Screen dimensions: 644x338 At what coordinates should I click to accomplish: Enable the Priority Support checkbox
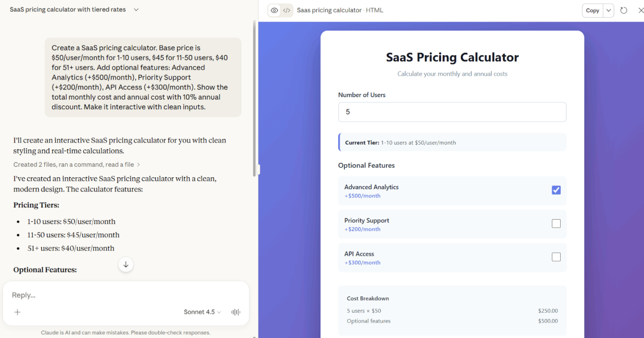556,224
